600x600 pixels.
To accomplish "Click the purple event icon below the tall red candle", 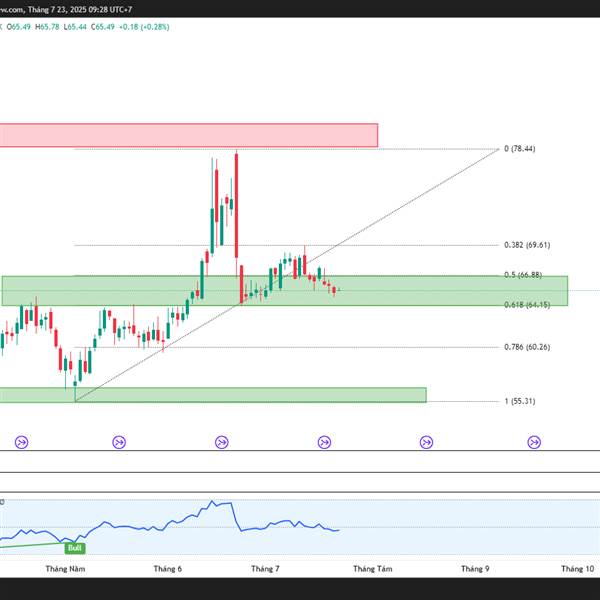I will click(222, 442).
